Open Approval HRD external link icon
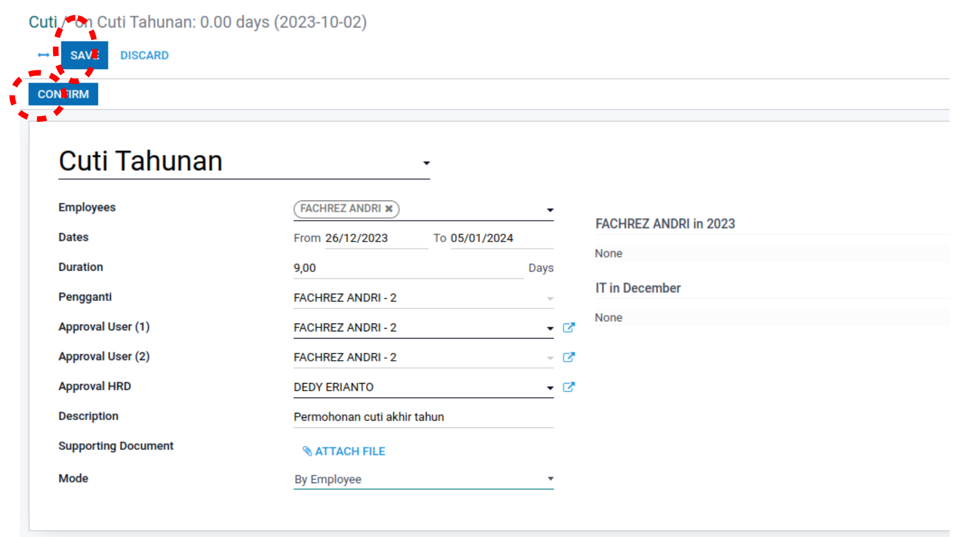 [x=569, y=387]
